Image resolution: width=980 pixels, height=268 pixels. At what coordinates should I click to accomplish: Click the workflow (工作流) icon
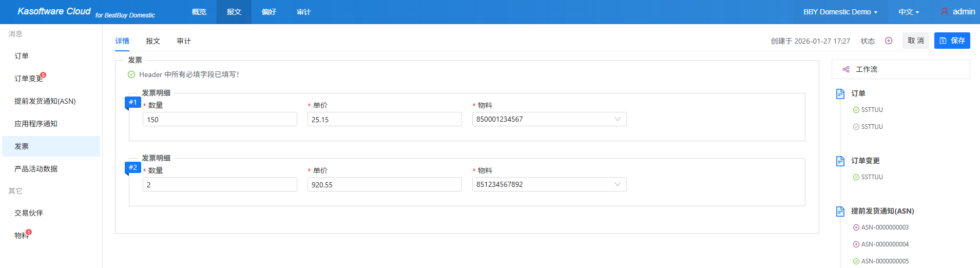846,69
